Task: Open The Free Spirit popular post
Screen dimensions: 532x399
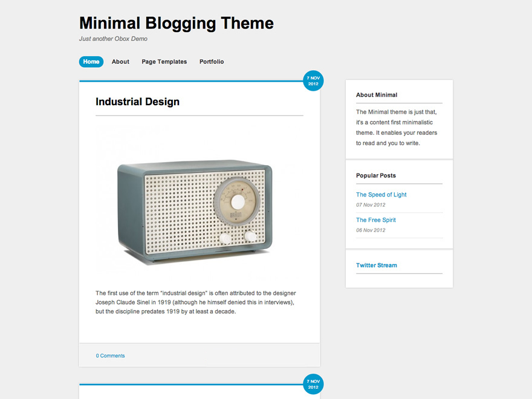Action: (375, 220)
